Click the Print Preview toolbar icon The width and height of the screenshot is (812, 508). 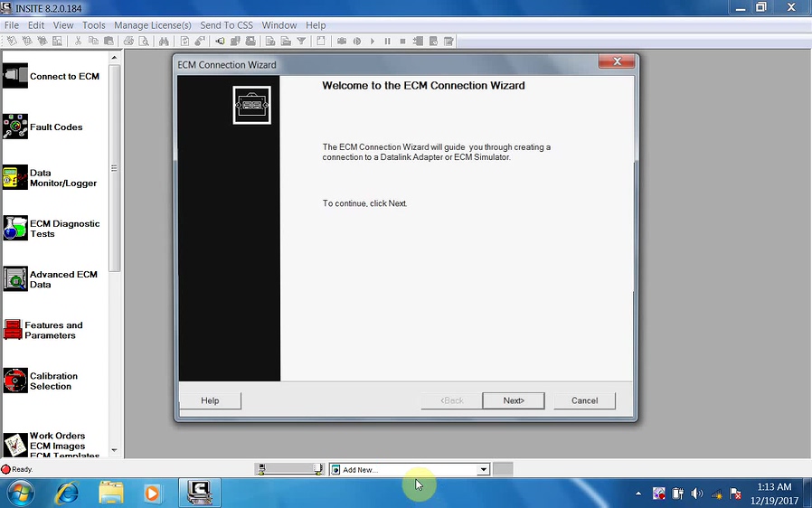click(144, 41)
